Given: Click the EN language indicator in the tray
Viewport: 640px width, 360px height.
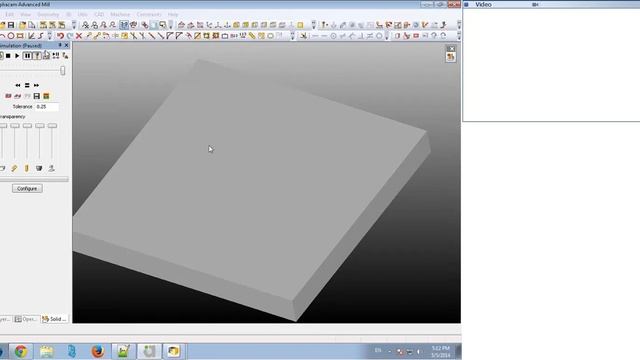Looking at the screenshot, I should point(378,350).
